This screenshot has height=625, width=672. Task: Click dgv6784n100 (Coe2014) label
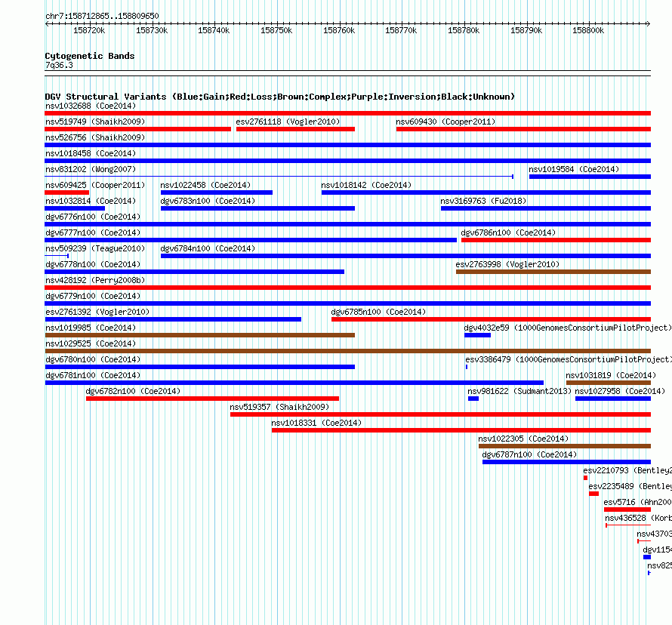(208, 248)
